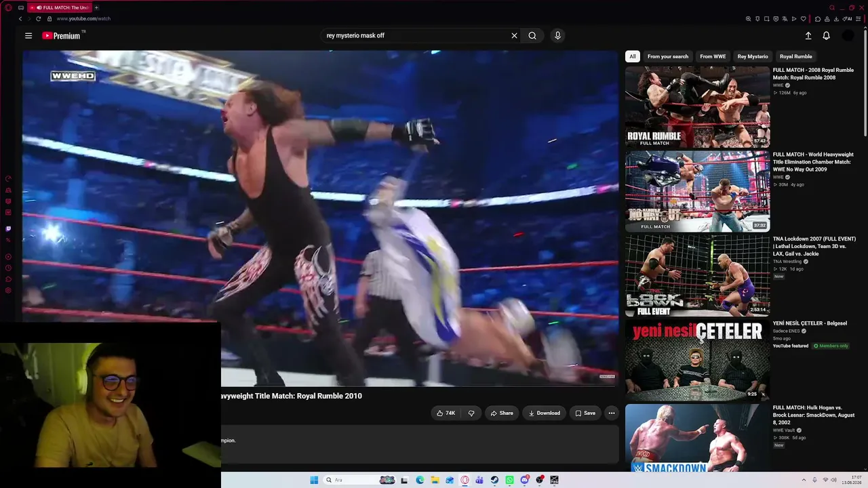Screen dimensions: 868x488
Task: Start voice search with the microphone
Action: [x=557, y=36]
